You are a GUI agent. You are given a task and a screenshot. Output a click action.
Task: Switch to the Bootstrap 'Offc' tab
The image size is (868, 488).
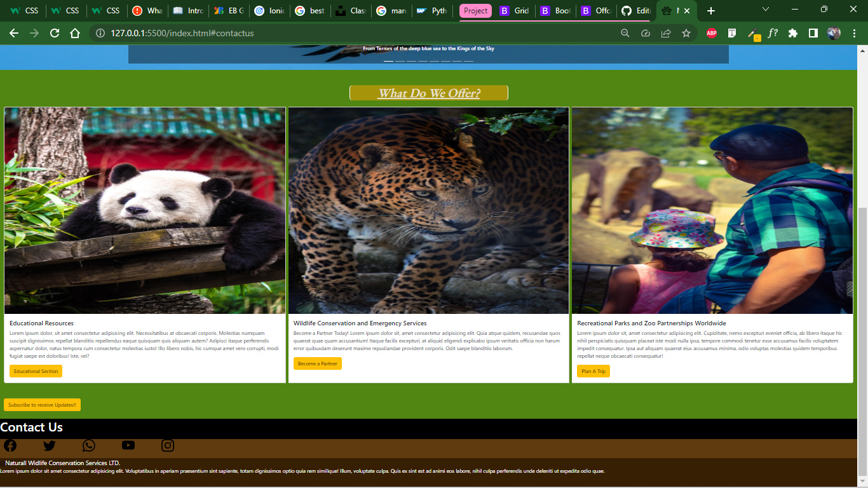pyautogui.click(x=596, y=11)
